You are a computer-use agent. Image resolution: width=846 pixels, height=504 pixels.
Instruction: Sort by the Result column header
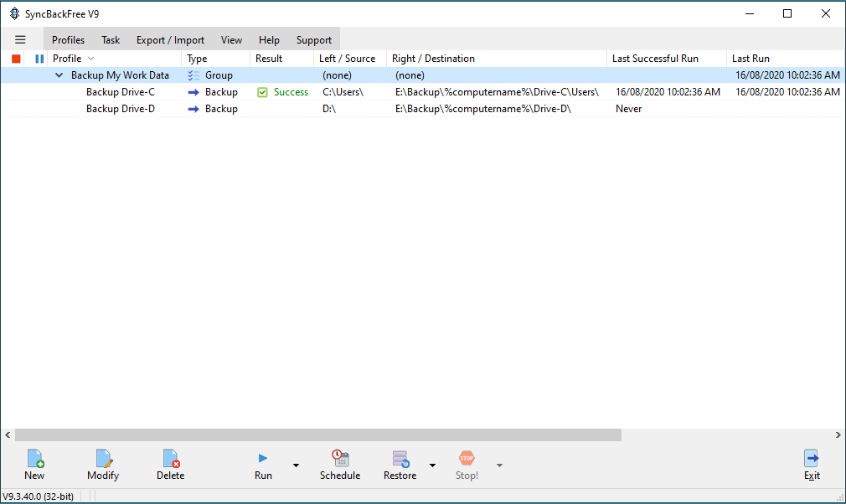(x=269, y=59)
